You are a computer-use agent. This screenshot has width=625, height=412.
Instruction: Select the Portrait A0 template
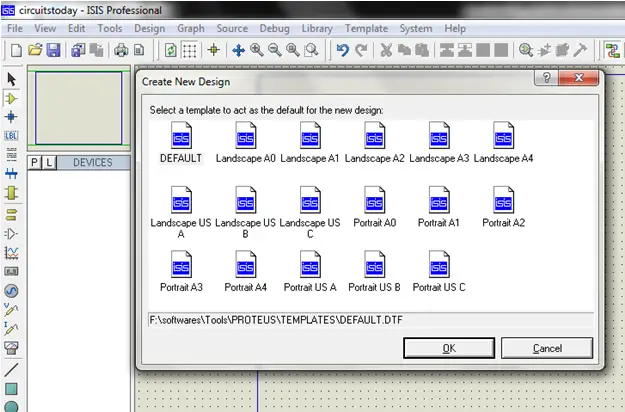click(x=374, y=207)
